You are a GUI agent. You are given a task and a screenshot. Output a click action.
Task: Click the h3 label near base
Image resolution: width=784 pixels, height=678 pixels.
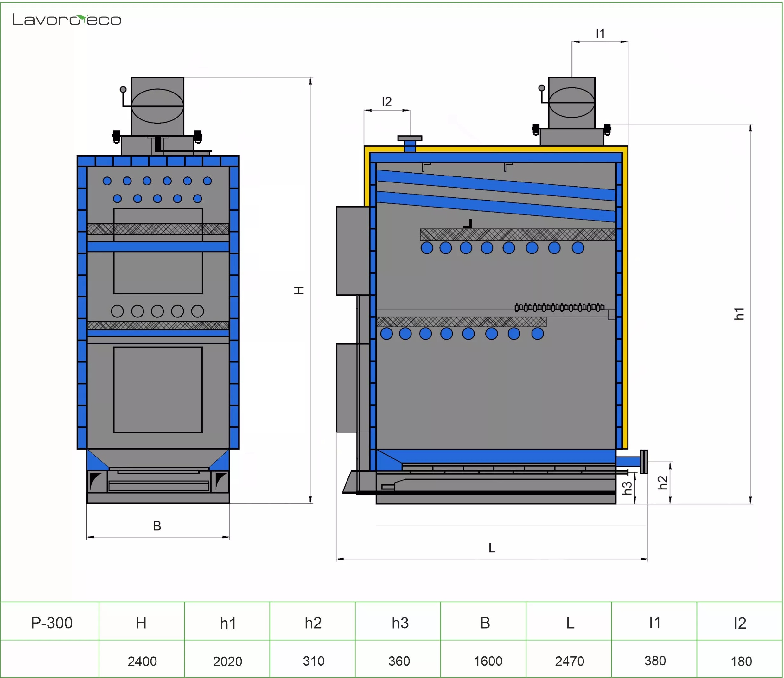point(627,488)
